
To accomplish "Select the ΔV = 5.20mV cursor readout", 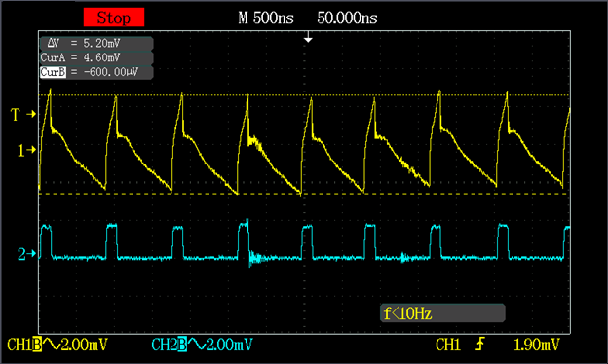I will pyautogui.click(x=96, y=43).
